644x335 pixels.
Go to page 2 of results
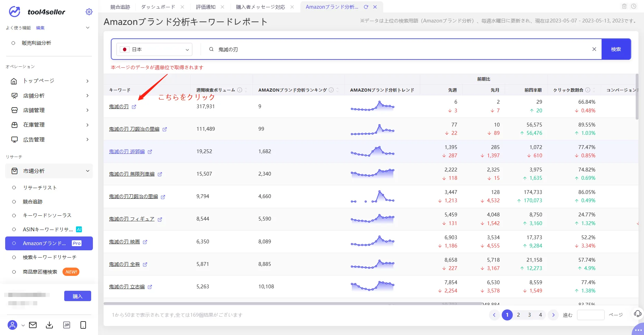518,315
